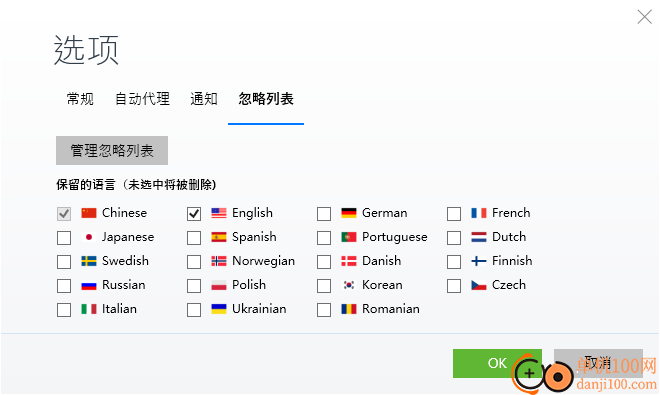Viewport: 660px width, 395px height.
Task: Go to the 通知 tab
Action: [x=204, y=99]
